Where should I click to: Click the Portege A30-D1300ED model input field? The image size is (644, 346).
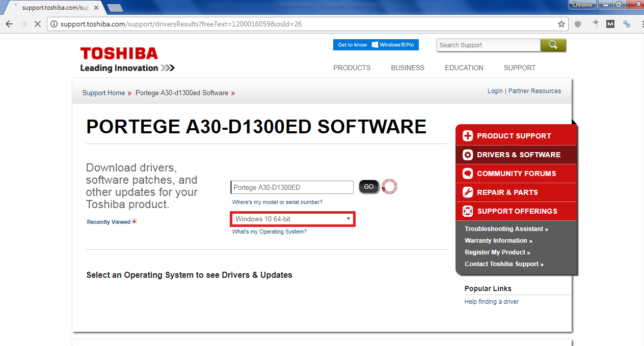292,187
